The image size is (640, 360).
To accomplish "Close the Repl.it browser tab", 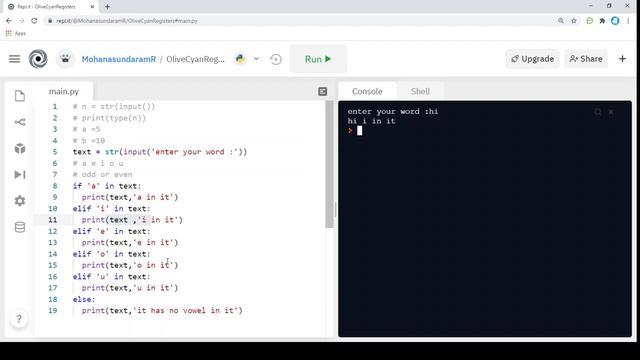I will 92,7.
